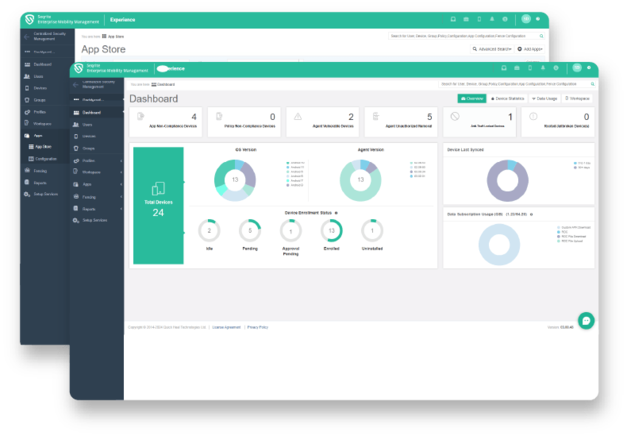
Task: Open Setup Services in the sidebar
Action: [x=95, y=220]
